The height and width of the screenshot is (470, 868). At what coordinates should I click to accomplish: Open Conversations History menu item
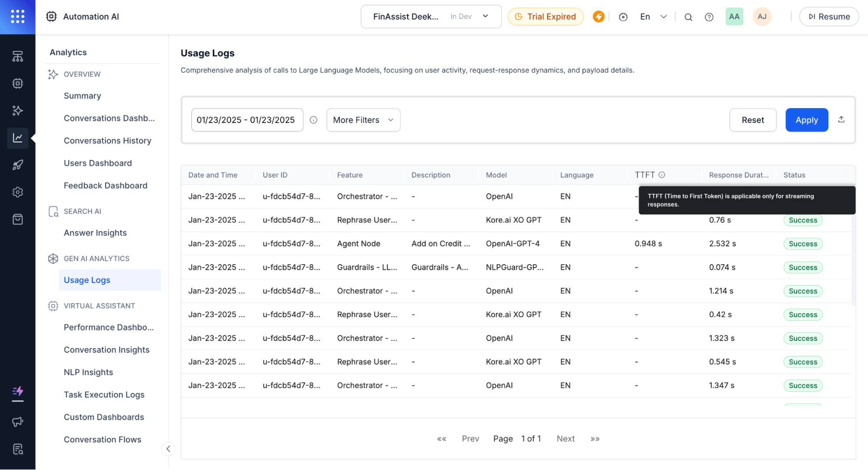pyautogui.click(x=107, y=141)
